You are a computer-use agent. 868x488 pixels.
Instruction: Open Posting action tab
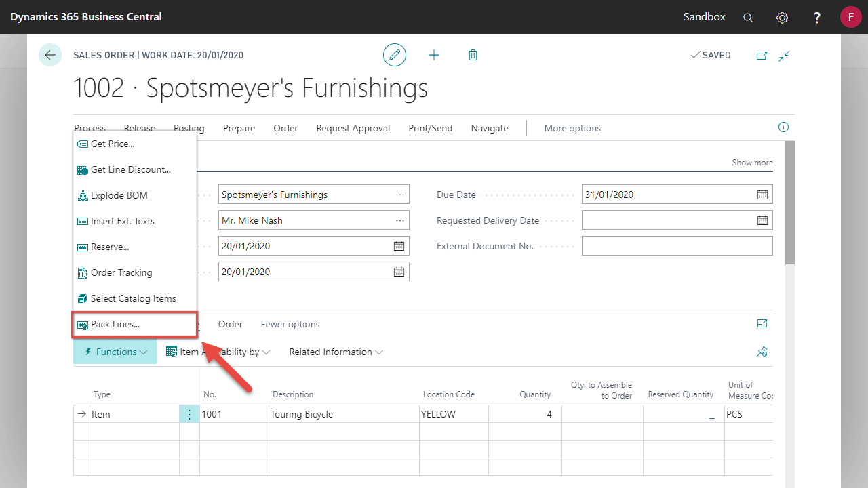[189, 128]
